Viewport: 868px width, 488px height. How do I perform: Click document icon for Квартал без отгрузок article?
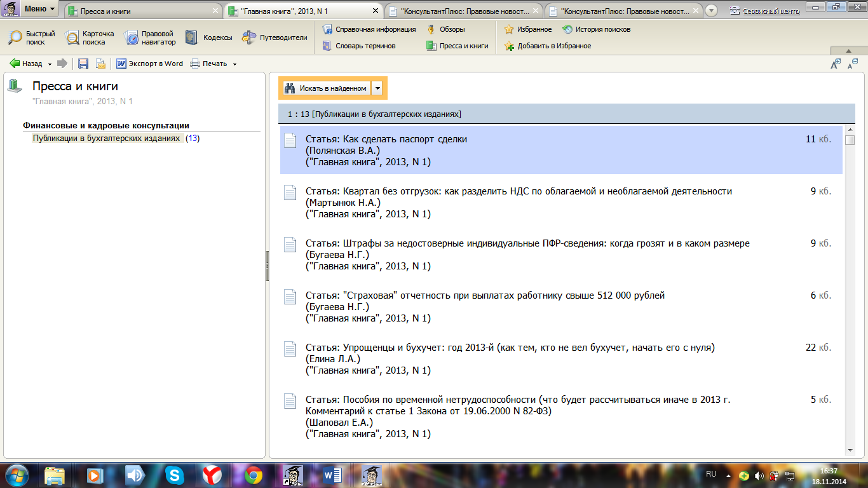point(290,193)
